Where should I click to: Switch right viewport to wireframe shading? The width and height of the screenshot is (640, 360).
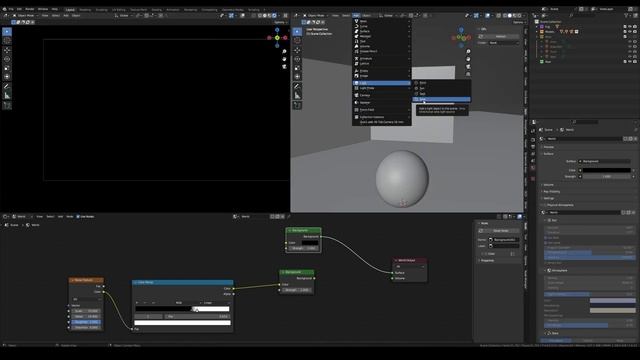point(504,16)
